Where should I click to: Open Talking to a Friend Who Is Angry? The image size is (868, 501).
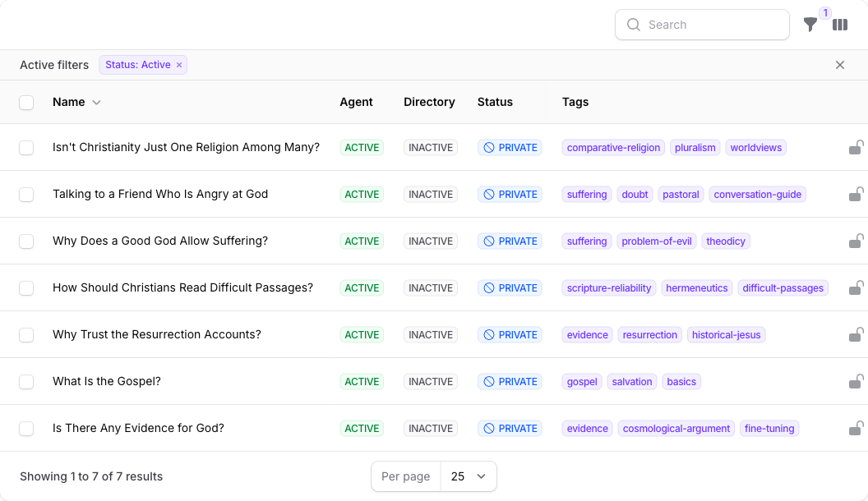[x=160, y=194]
